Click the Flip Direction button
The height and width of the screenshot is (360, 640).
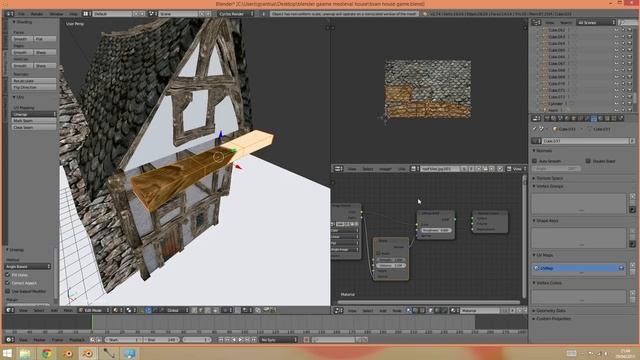[34, 87]
